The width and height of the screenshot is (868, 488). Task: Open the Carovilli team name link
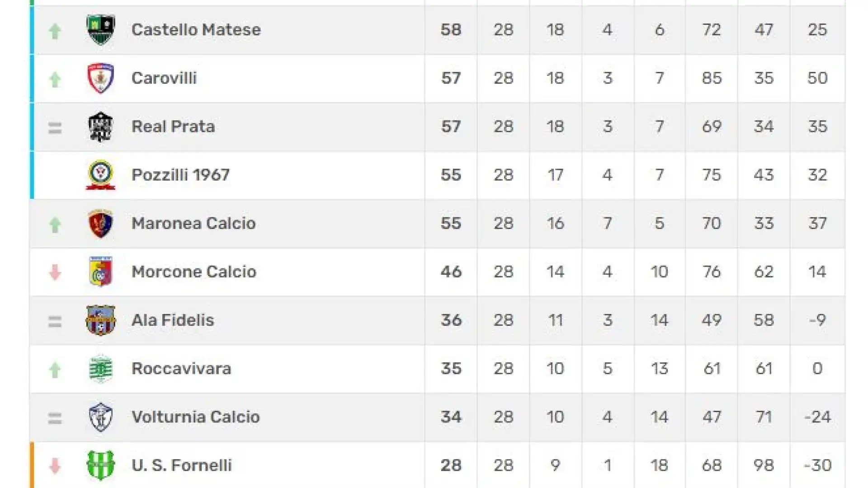coord(164,78)
